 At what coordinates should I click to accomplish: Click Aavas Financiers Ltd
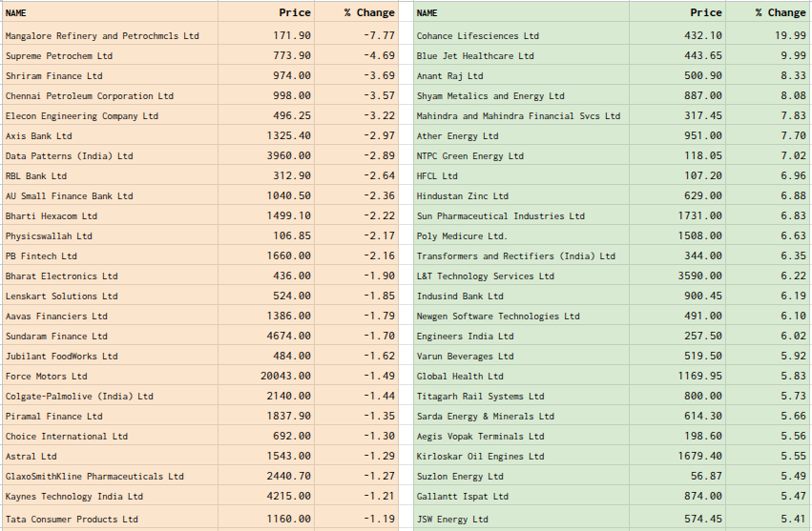tap(56, 317)
